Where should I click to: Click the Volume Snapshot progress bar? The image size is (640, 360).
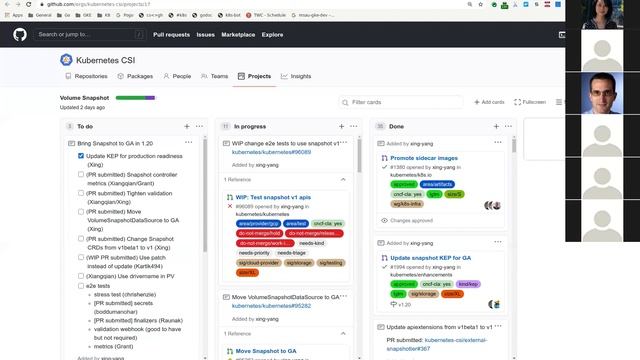(135, 98)
